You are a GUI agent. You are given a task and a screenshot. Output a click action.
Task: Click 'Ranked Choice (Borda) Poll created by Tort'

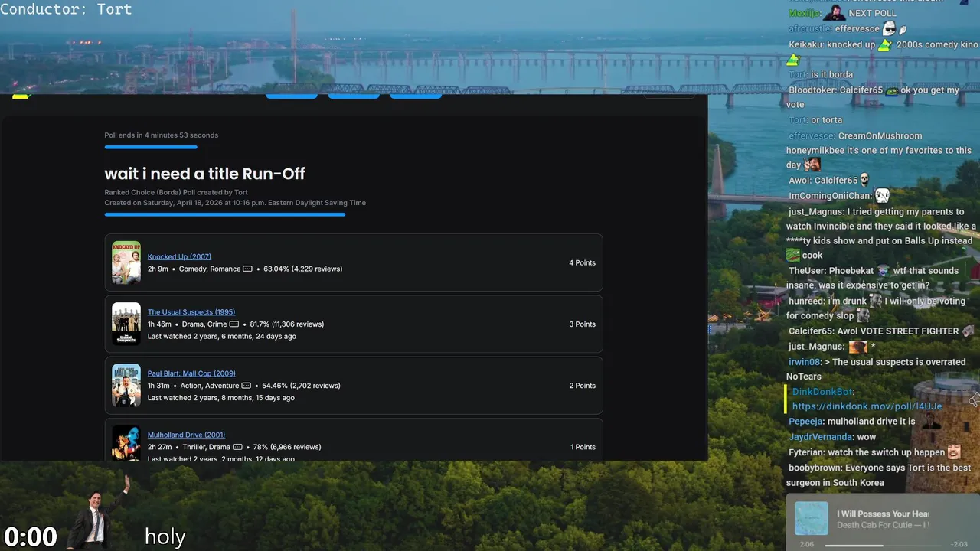click(x=176, y=192)
